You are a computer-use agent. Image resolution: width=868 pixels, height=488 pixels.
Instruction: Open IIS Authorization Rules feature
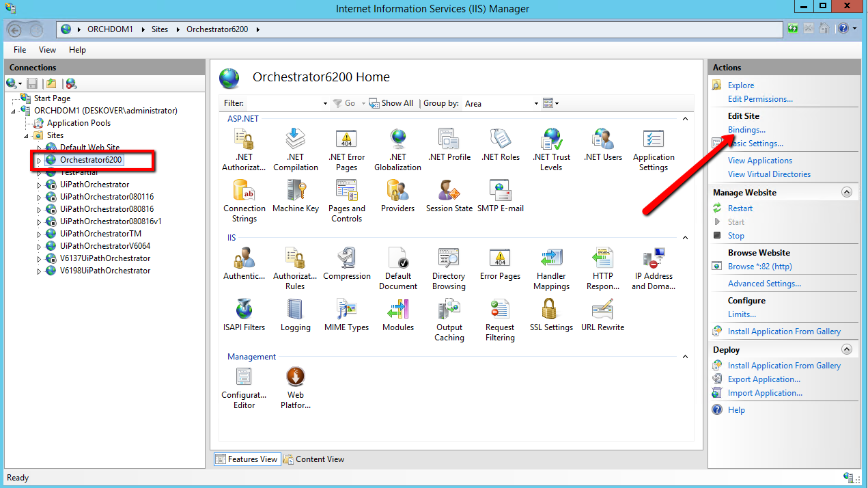295,269
